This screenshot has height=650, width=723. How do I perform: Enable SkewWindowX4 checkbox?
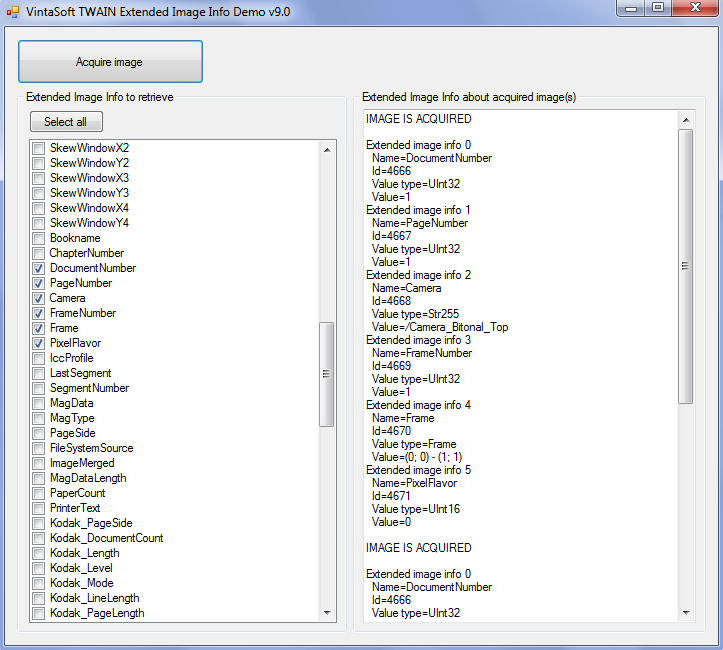(39, 208)
